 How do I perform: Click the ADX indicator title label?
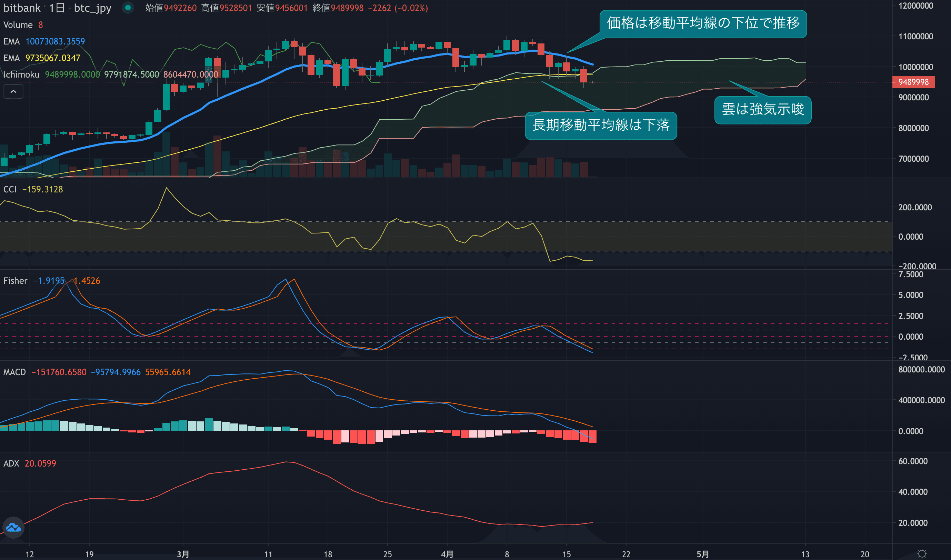11,463
